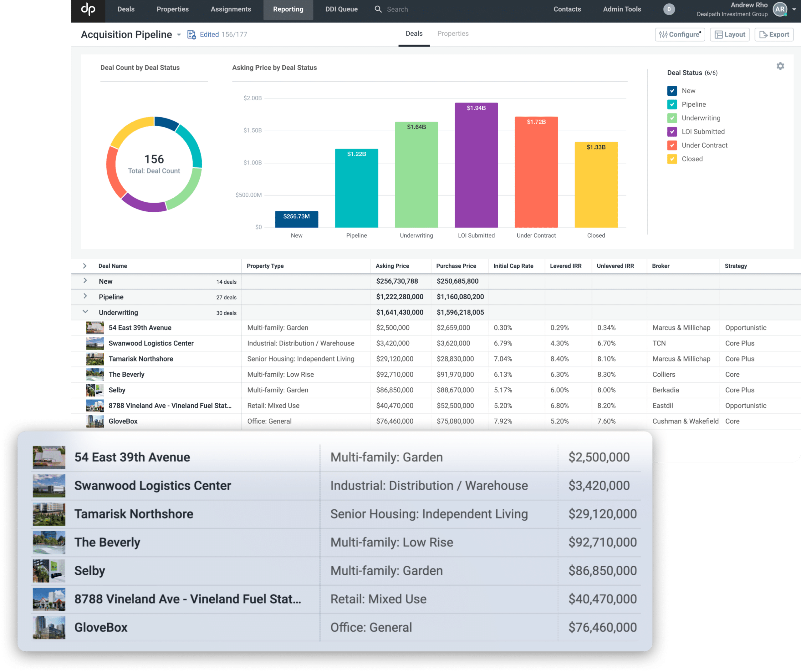Uncheck the Underwriting deal status filter
Screen dimensions: 801x672
point(672,118)
